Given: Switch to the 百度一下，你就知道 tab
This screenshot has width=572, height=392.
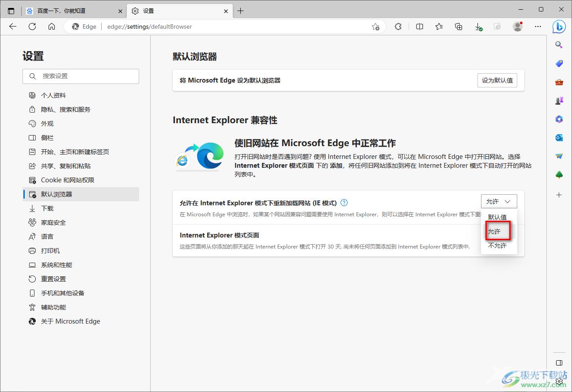Looking at the screenshot, I should click(74, 11).
